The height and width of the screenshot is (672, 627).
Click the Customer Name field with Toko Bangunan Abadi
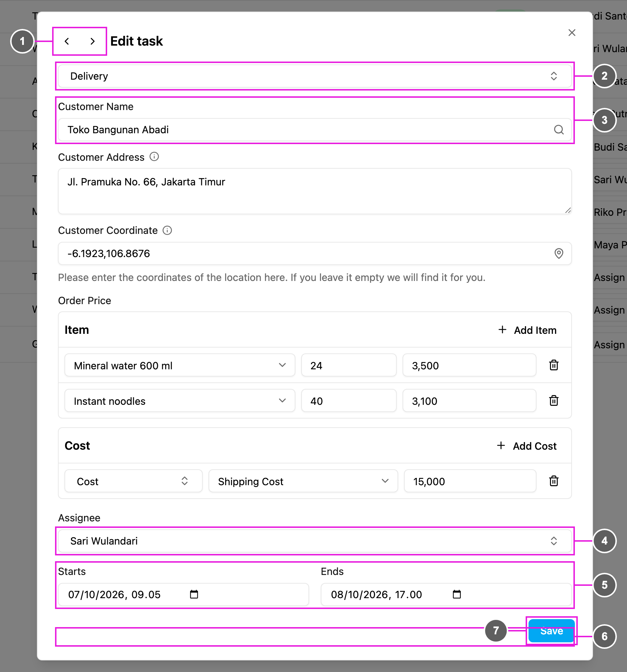(x=315, y=130)
